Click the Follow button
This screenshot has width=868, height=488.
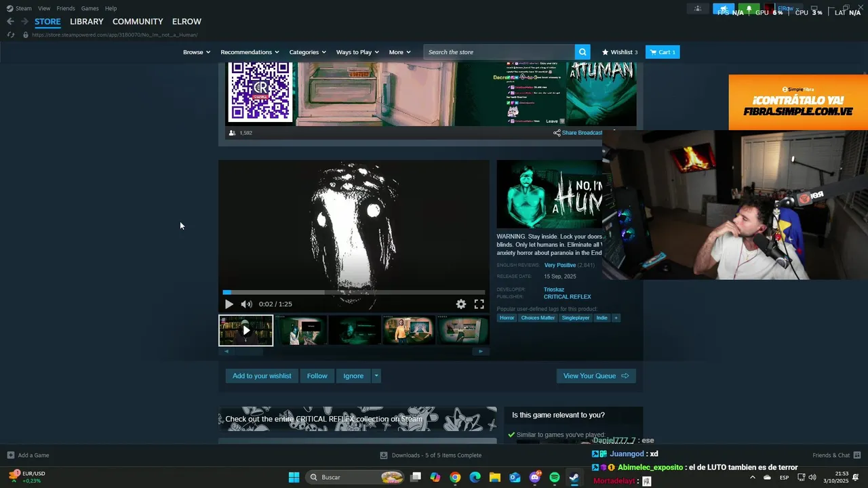coord(317,376)
